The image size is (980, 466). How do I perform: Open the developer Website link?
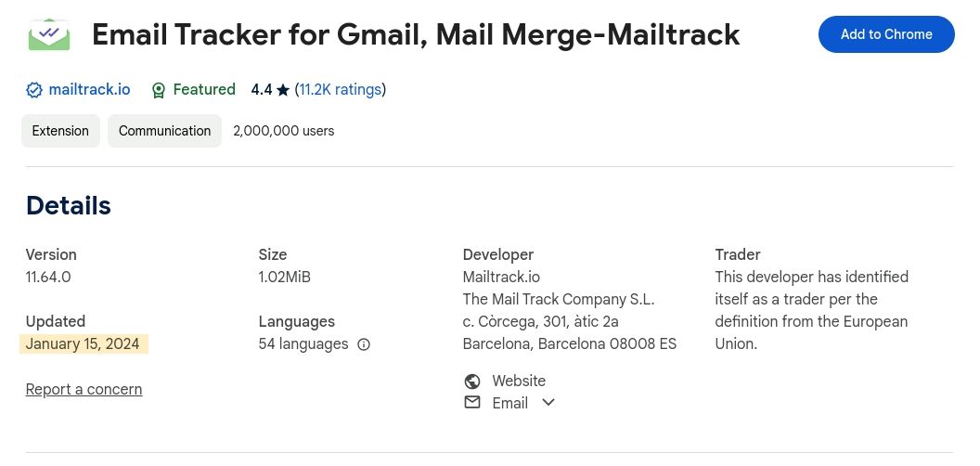[519, 382]
